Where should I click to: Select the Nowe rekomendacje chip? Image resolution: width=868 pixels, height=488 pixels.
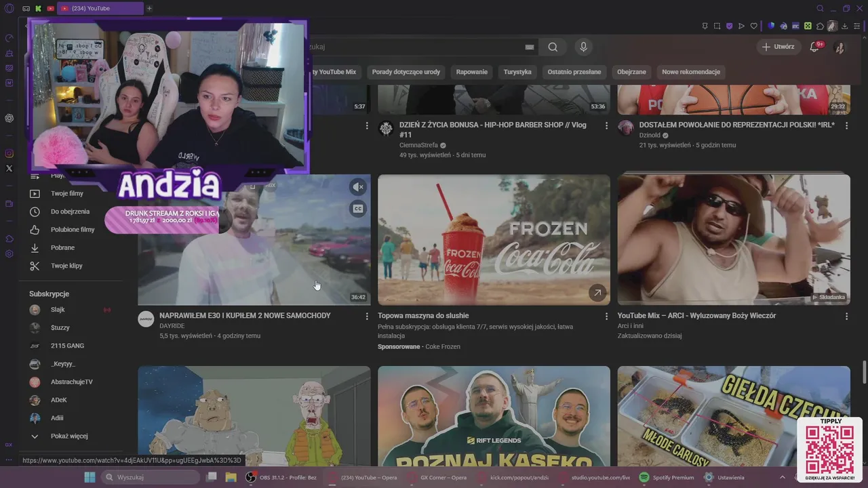click(691, 72)
